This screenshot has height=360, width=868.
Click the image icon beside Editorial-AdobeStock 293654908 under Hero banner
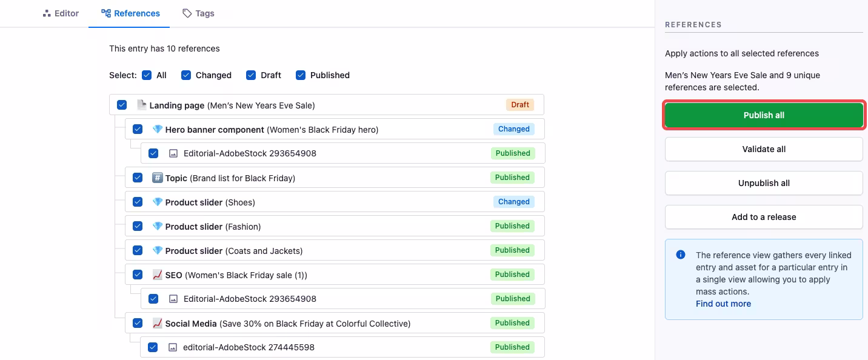173,153
